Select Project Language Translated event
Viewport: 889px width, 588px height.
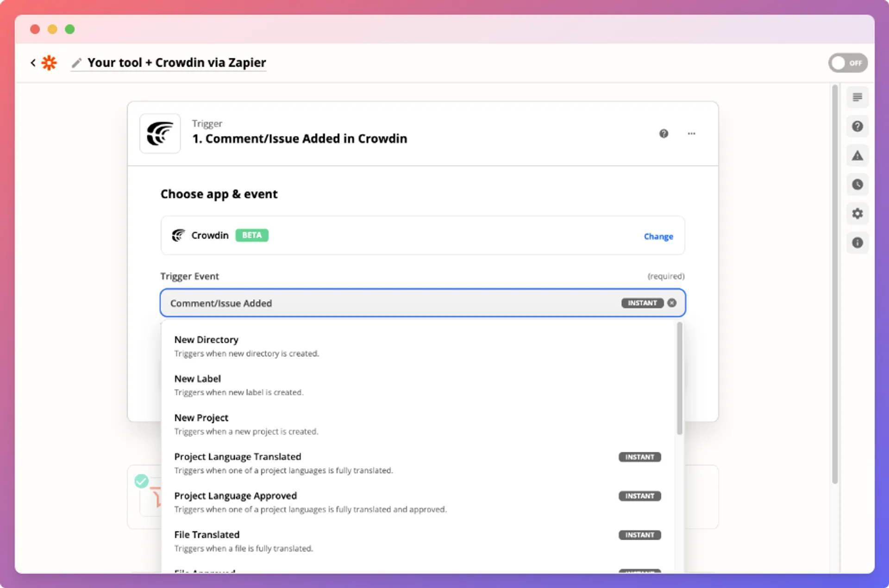click(x=418, y=463)
